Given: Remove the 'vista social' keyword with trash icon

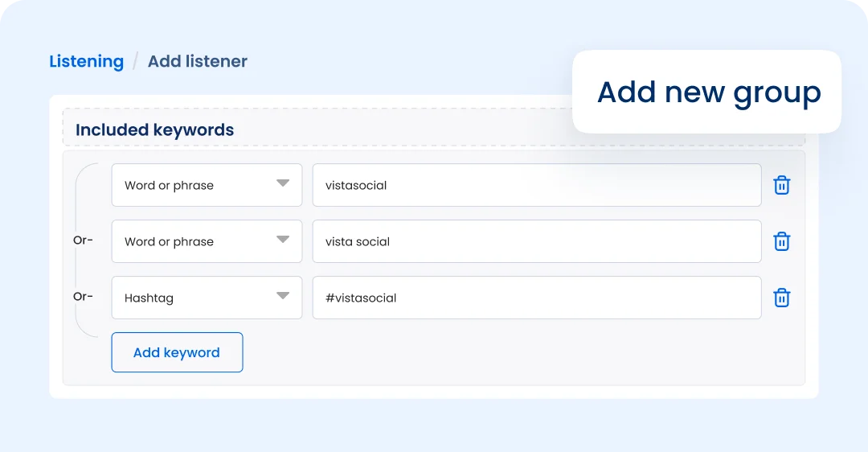Looking at the screenshot, I should tap(781, 242).
